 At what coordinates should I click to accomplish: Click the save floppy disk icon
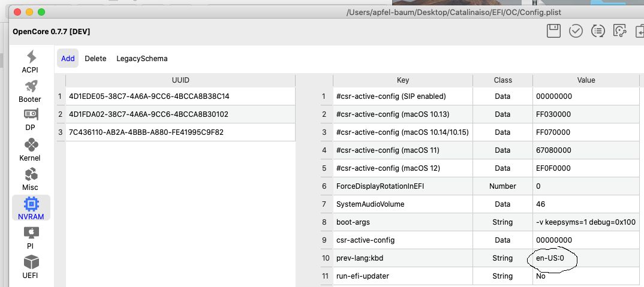click(x=554, y=31)
